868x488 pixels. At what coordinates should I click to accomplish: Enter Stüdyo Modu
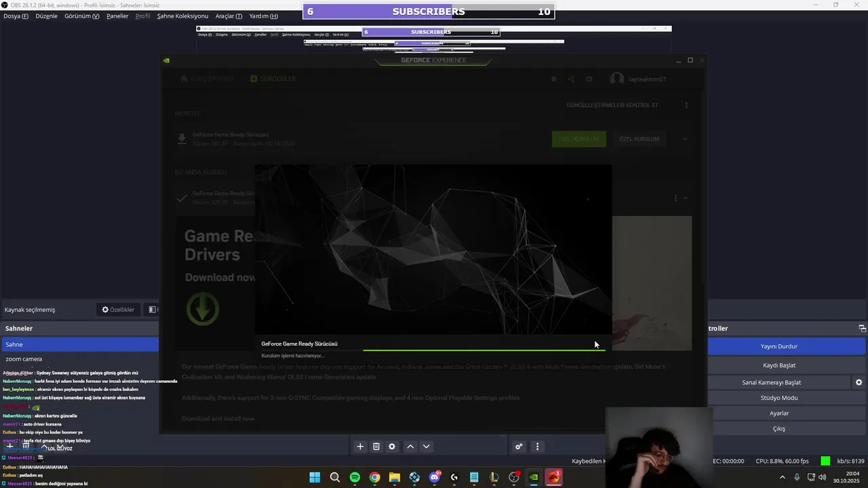[779, 398]
